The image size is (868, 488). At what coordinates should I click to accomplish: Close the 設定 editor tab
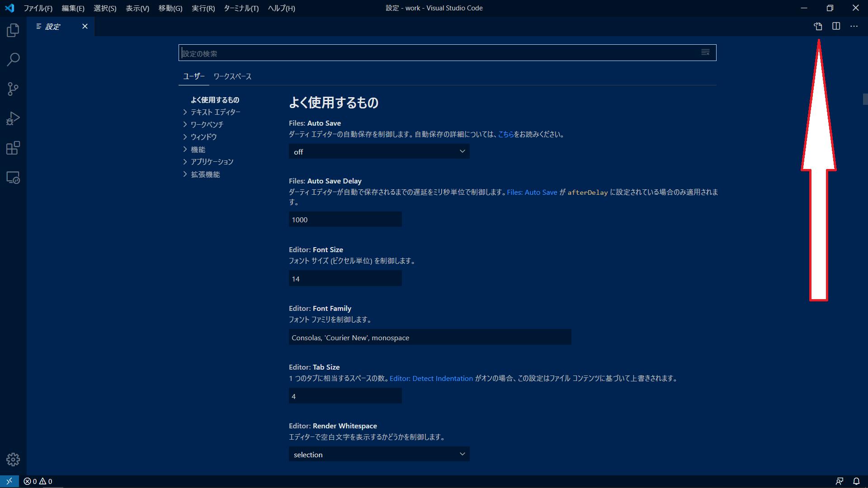pos(85,26)
